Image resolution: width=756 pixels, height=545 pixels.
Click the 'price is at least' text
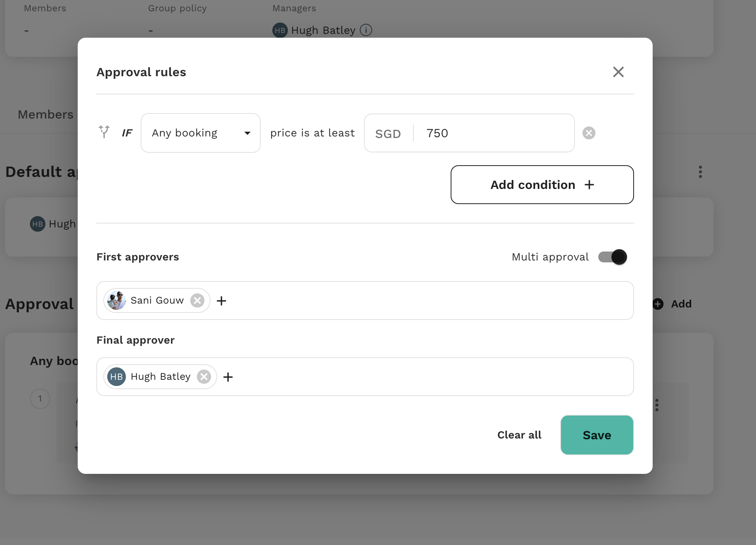pyautogui.click(x=312, y=133)
